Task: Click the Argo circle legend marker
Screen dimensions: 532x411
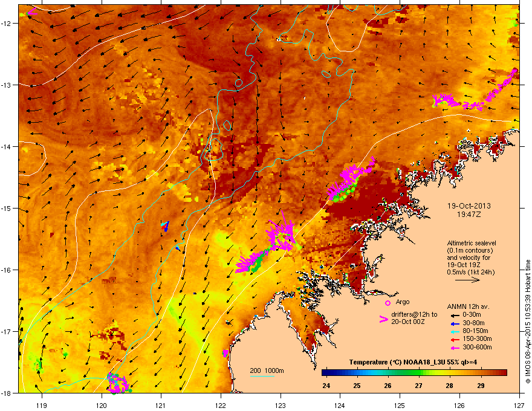Action: click(x=388, y=303)
